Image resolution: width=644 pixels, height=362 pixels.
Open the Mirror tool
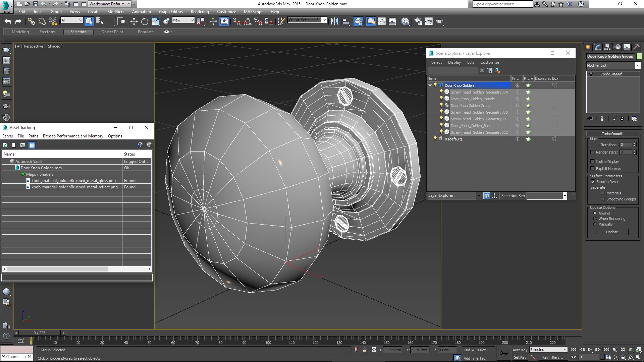tap(334, 21)
